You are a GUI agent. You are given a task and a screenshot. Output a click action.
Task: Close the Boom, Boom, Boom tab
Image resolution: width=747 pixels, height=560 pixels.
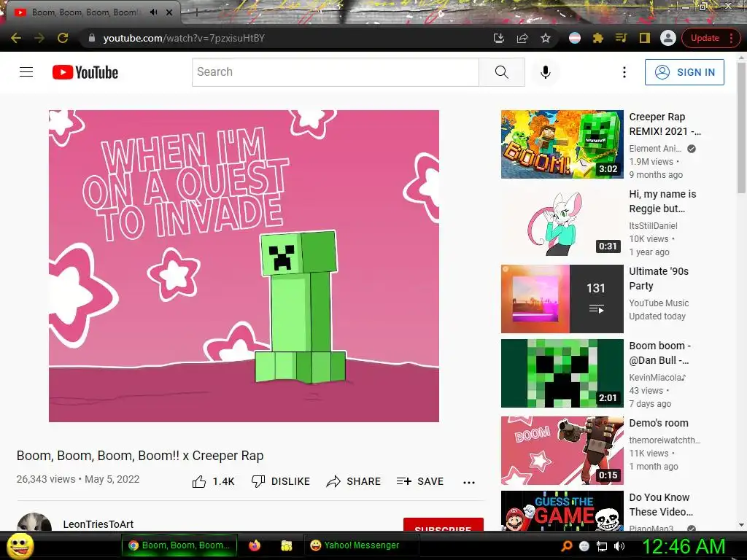pos(169,12)
